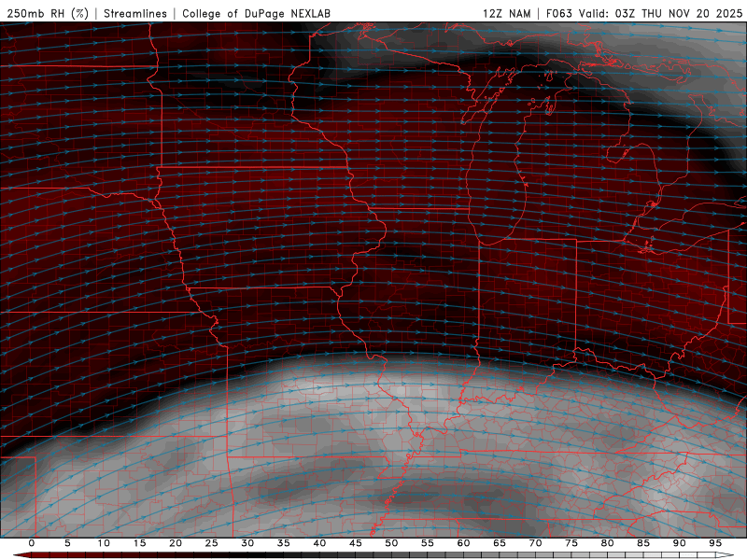The image size is (747, 560).
Task: Click the '60' color scale label
Action: (463, 543)
